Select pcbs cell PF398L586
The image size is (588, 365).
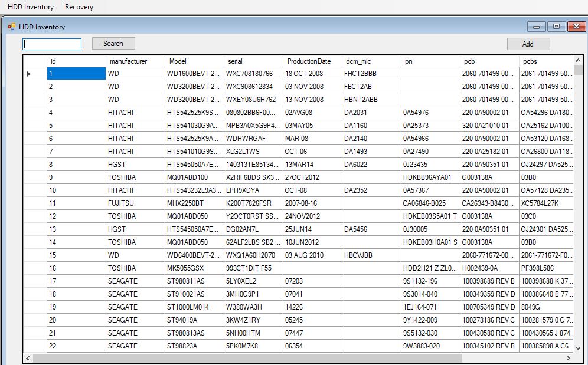(x=546, y=268)
